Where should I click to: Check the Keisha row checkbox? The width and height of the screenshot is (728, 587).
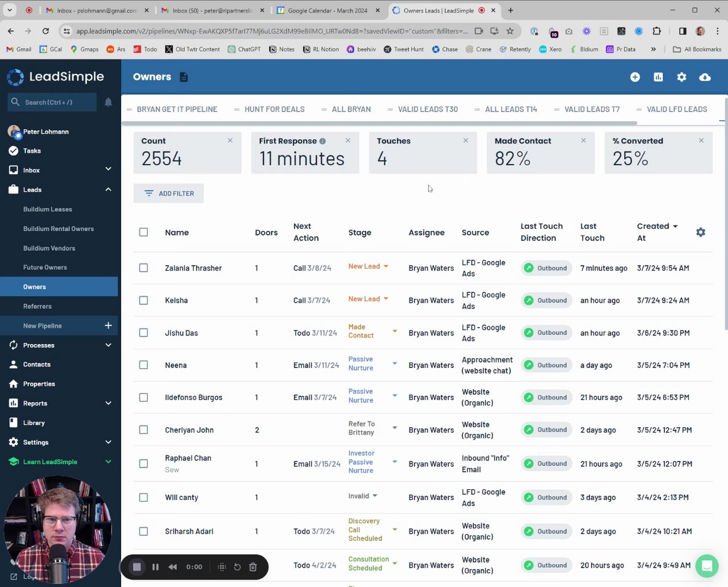[x=143, y=300]
